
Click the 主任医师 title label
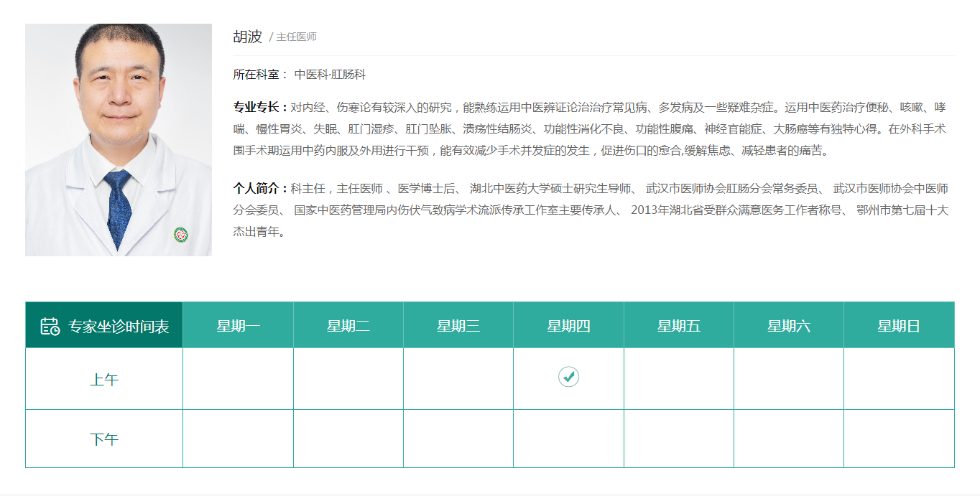click(296, 37)
